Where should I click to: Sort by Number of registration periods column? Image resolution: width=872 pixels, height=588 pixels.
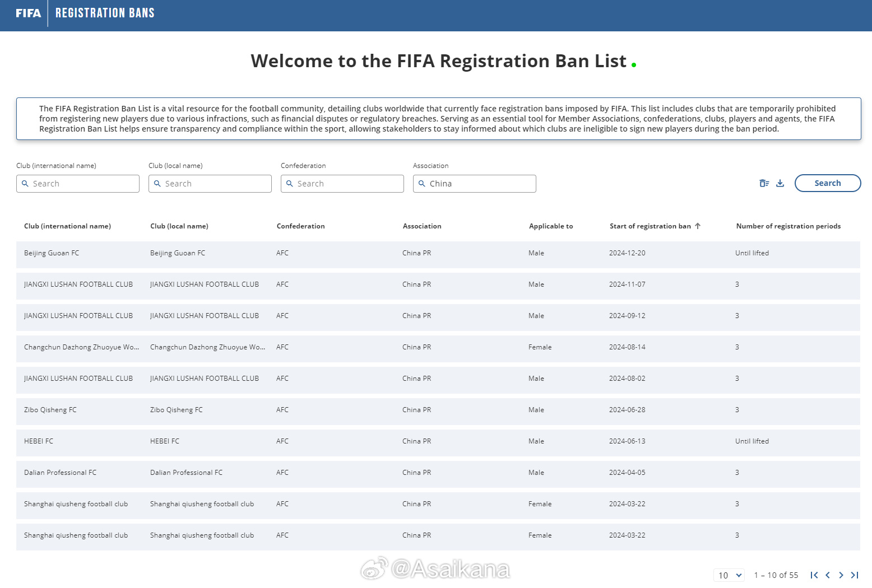click(788, 226)
